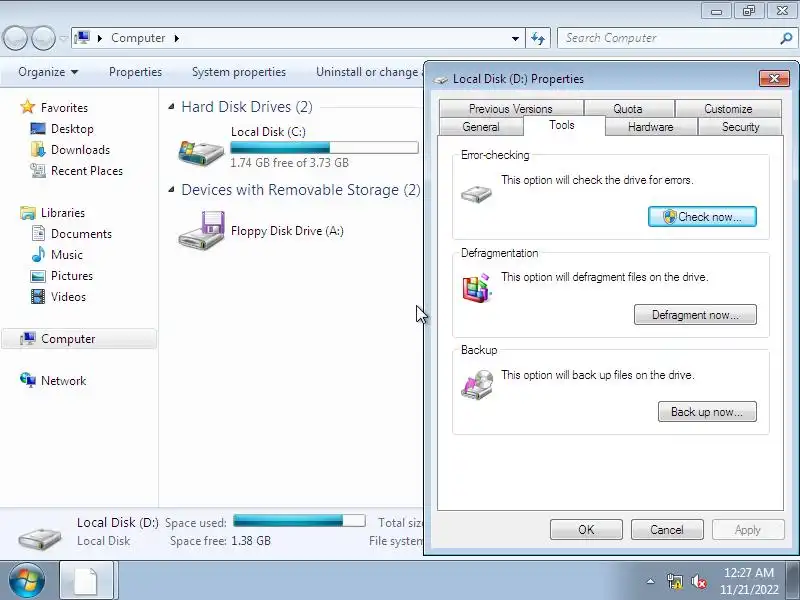Click the arrow before Computer in address bar
Screen dimensions: 800x600
point(100,38)
